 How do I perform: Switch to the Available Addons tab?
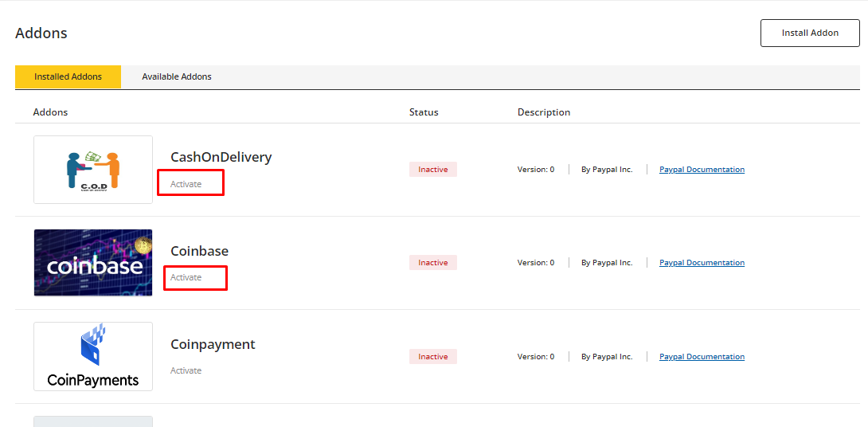177,77
